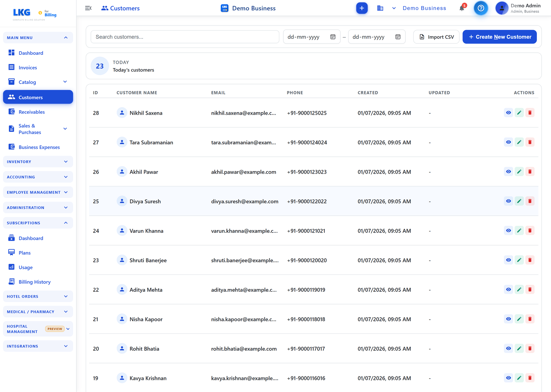Collapse the Main Menu section
Viewport: 551px width, 392px height.
click(38, 38)
